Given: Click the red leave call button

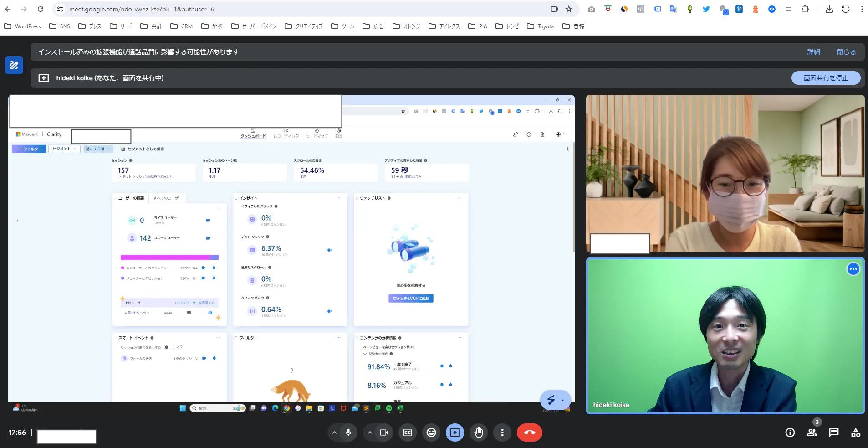Looking at the screenshot, I should pos(529,433).
